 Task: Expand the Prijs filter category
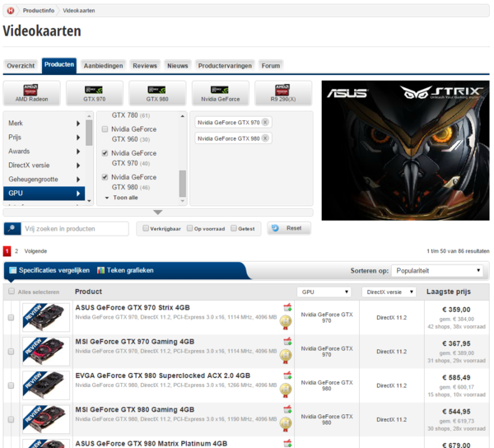click(44, 138)
